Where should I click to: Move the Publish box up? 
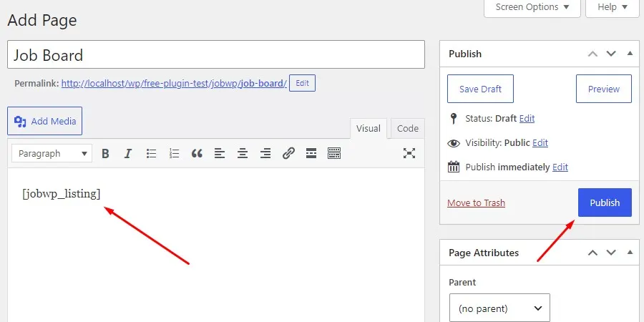(x=592, y=54)
